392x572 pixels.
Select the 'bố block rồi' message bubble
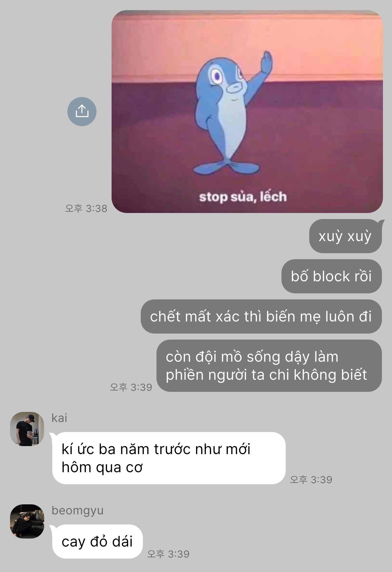point(332,276)
